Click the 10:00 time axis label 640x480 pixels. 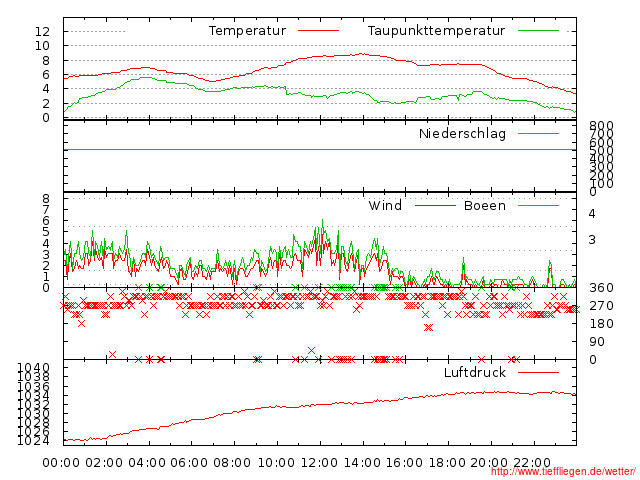point(276,463)
